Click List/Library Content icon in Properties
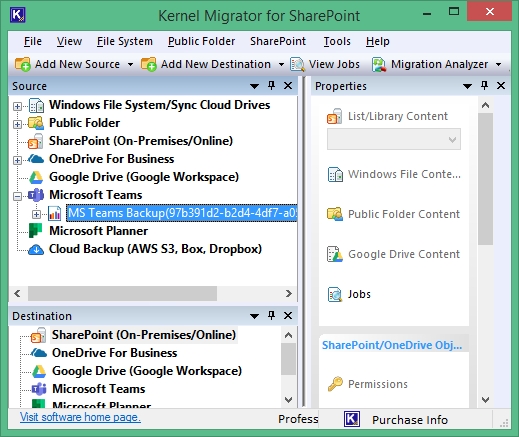The height and width of the screenshot is (437, 519). [x=334, y=116]
